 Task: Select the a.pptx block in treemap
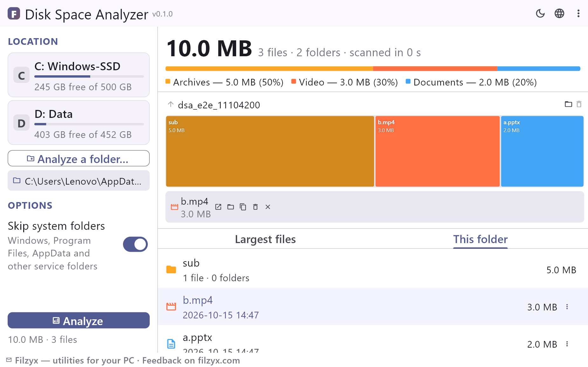(x=542, y=151)
